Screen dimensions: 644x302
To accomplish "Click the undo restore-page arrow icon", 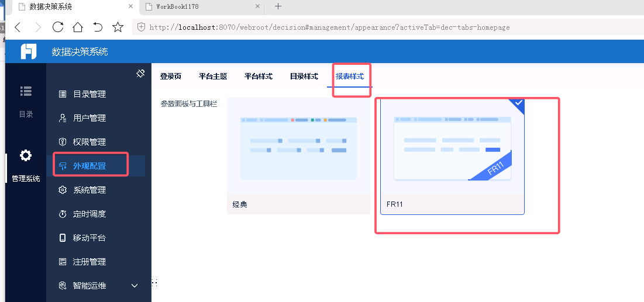I will (x=98, y=27).
